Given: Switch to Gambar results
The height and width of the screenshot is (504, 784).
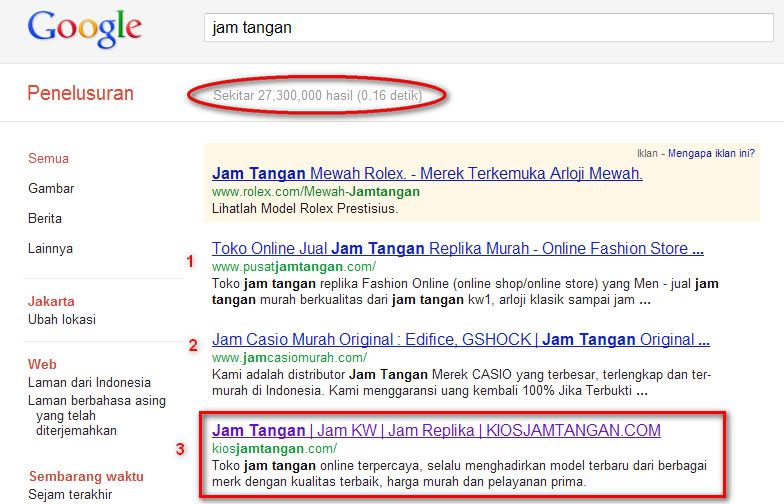Looking at the screenshot, I should (x=51, y=188).
